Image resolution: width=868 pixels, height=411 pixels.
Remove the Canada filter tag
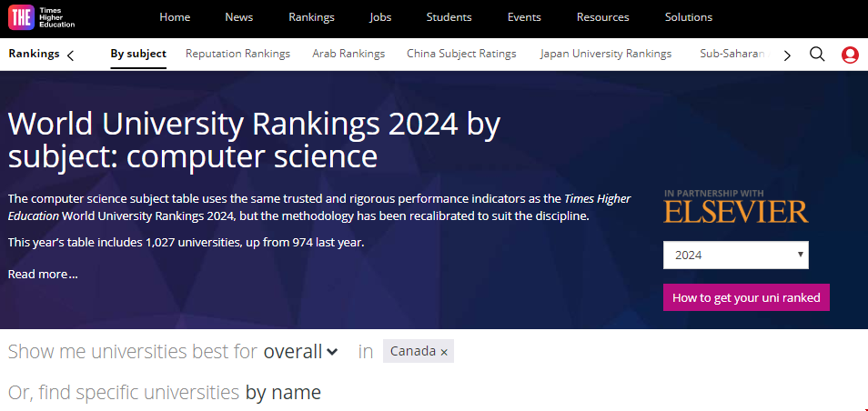tap(444, 352)
